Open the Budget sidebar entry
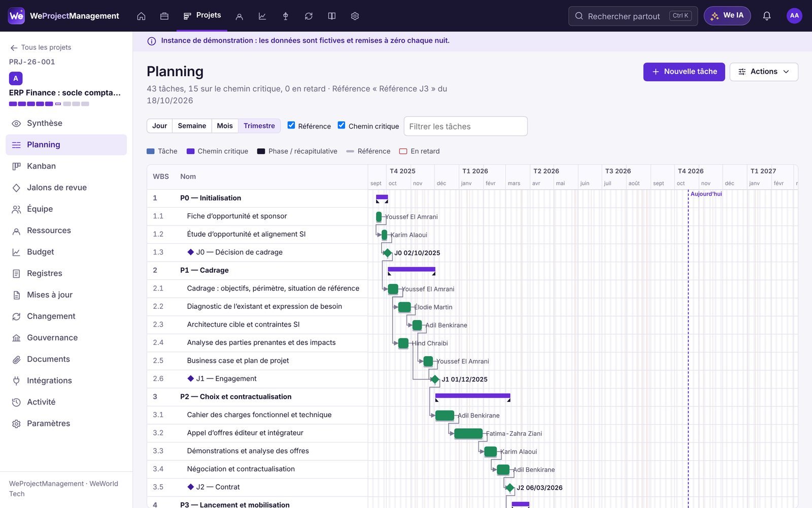This screenshot has height=508, width=812. point(66,252)
